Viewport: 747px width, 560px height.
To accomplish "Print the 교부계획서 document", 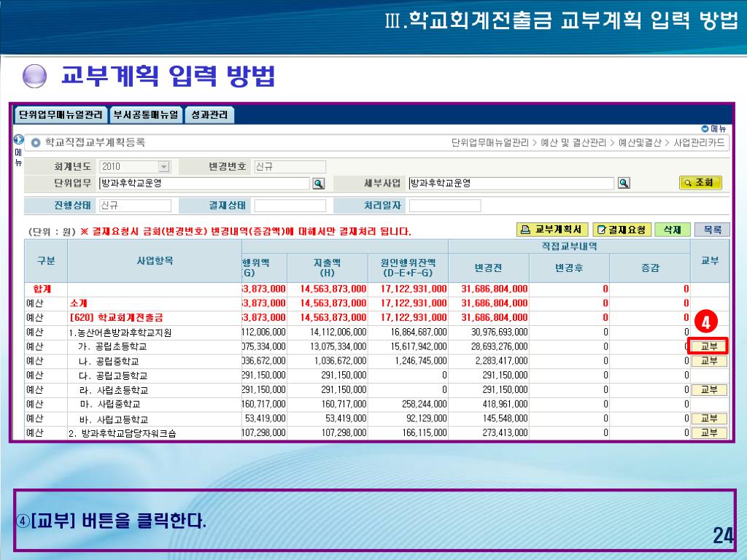I will [x=553, y=230].
